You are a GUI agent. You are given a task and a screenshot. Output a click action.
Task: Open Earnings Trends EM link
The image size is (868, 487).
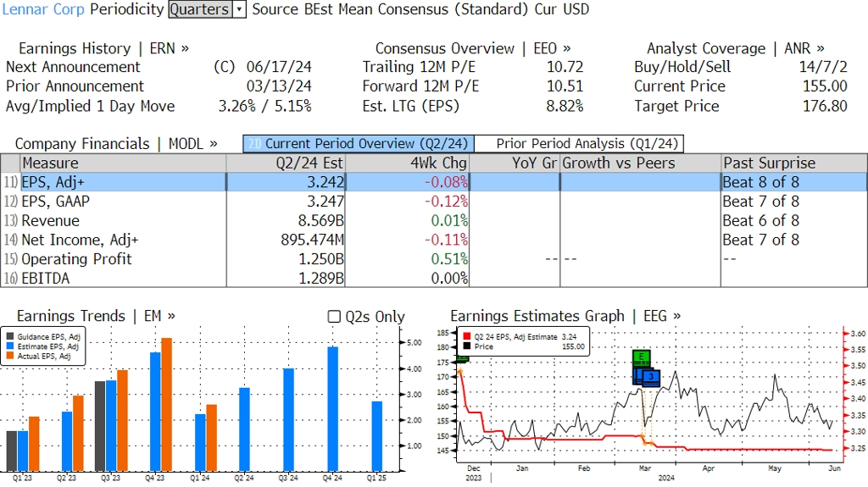[x=96, y=316]
